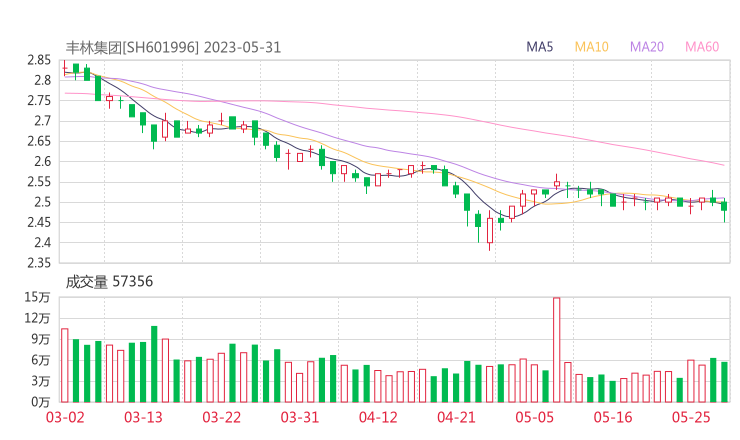Click the final green candlestick at 05-31
Image resolution: width=740 pixels, height=440 pixels.
coord(724,210)
